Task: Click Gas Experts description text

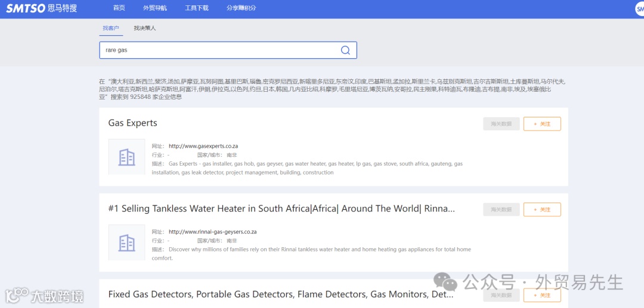Action: [307, 168]
